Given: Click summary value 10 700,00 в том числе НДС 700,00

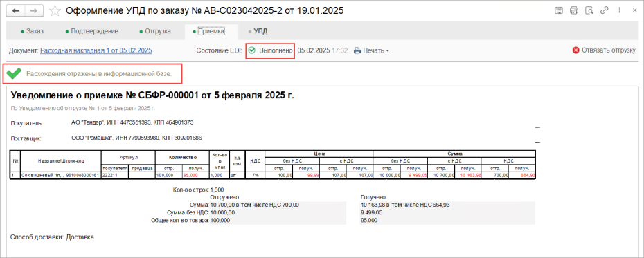Looking at the screenshot, I should click(255, 205).
